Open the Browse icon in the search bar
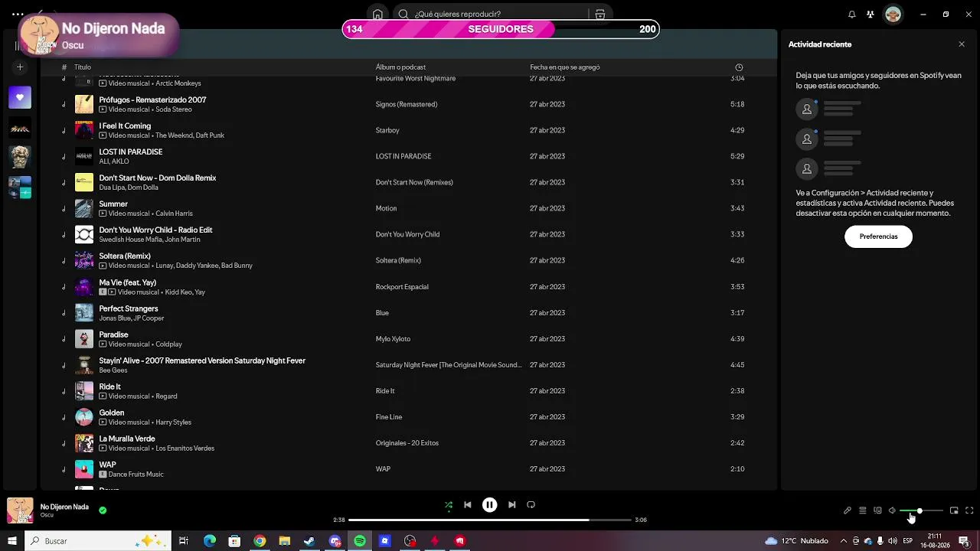 pyautogui.click(x=600, y=15)
